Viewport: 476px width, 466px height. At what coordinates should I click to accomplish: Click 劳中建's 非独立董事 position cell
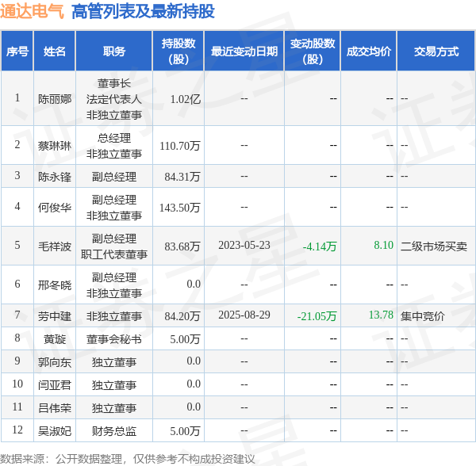[113, 316]
